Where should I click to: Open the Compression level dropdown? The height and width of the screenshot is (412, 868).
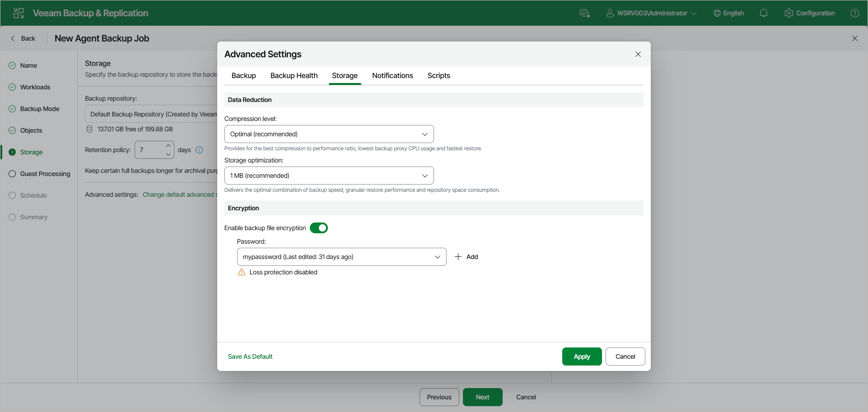329,134
